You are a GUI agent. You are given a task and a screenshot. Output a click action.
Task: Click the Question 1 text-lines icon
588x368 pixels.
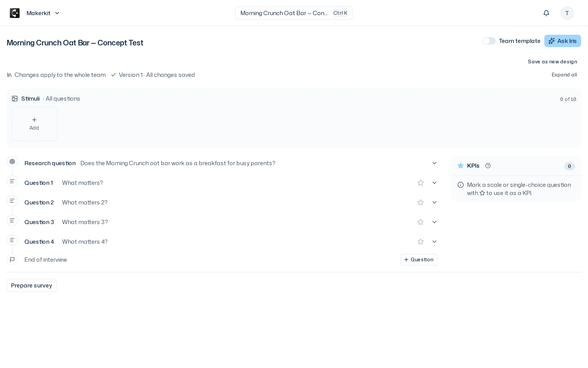click(12, 181)
